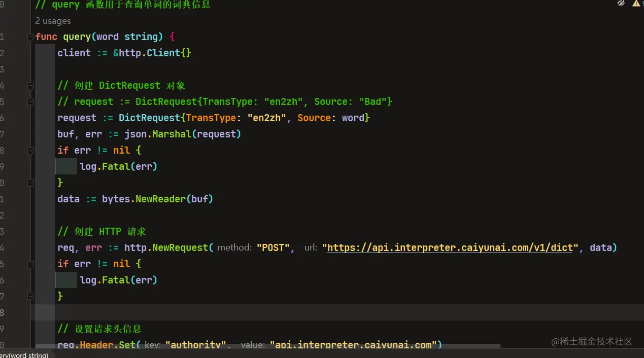
Task: Click the "en2zh" string in the active request line
Action: pos(267,118)
